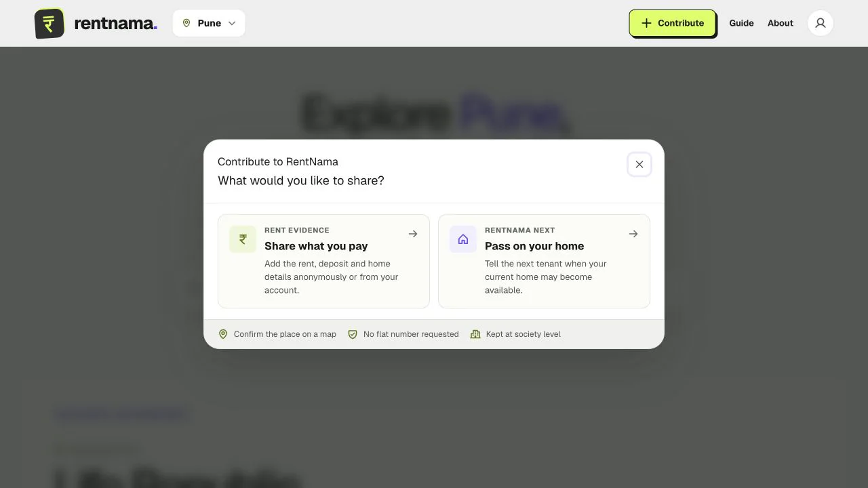
Task: Select the Share what you pay option
Action: click(323, 261)
